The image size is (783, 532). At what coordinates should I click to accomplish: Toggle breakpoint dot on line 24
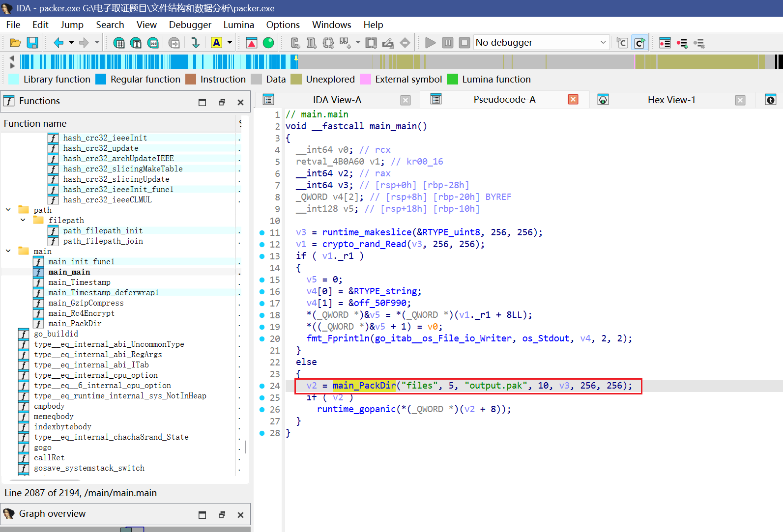[262, 386]
